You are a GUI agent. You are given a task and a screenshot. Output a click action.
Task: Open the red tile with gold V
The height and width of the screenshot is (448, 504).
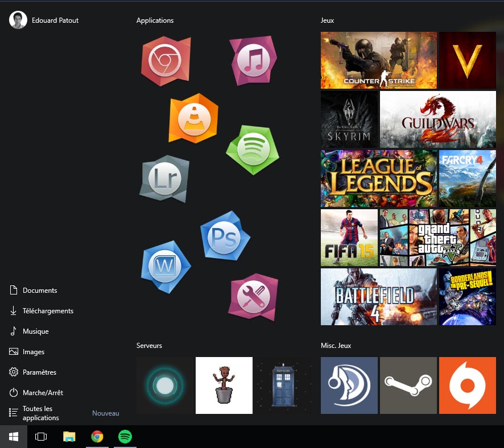[468, 60]
